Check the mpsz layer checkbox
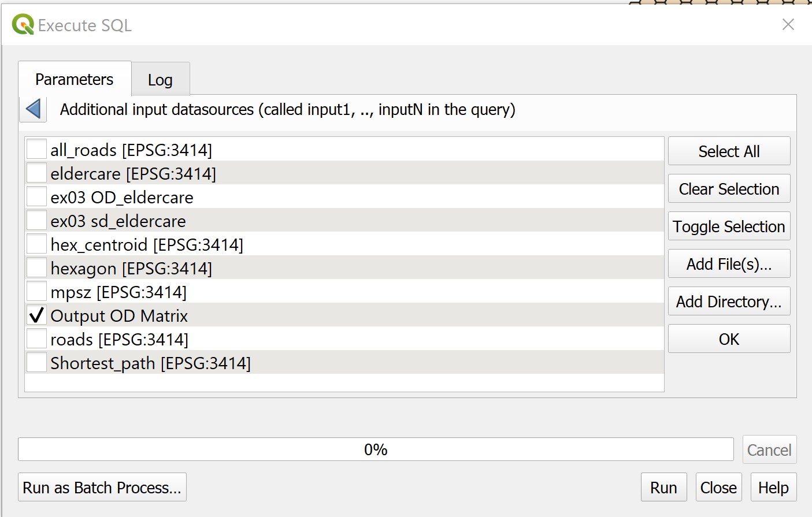812x517 pixels. (x=37, y=291)
